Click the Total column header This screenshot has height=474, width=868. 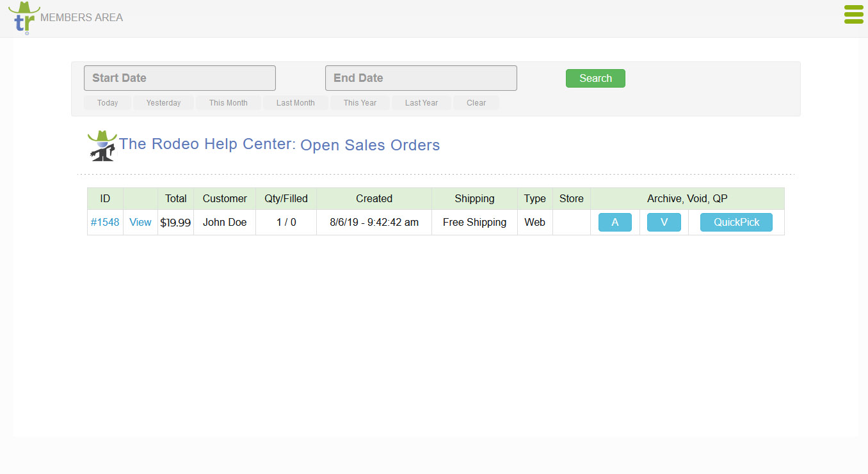[x=176, y=199]
